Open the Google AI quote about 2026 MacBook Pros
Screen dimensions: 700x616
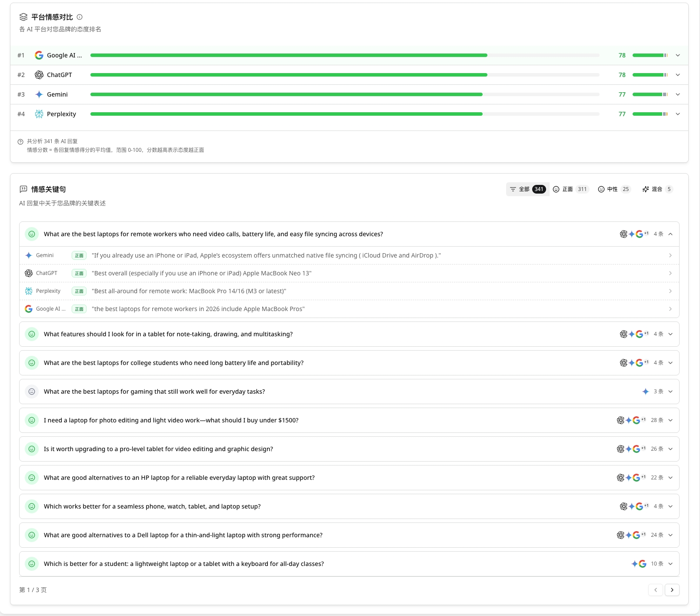(349, 309)
